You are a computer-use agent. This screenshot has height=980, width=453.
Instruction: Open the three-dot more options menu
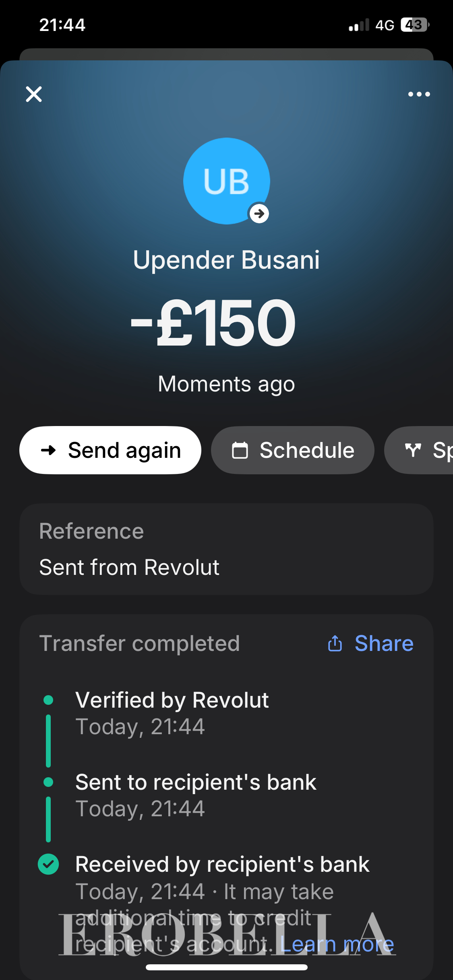click(x=419, y=94)
